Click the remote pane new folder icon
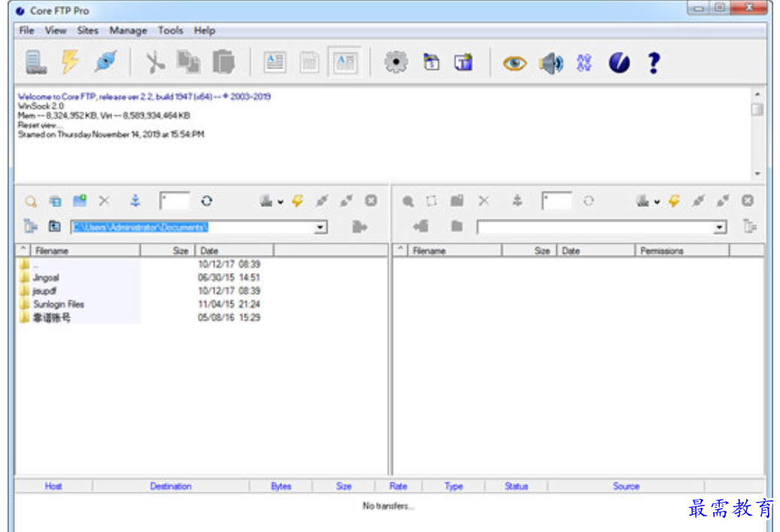This screenshot has width=780, height=532. pyautogui.click(x=457, y=200)
